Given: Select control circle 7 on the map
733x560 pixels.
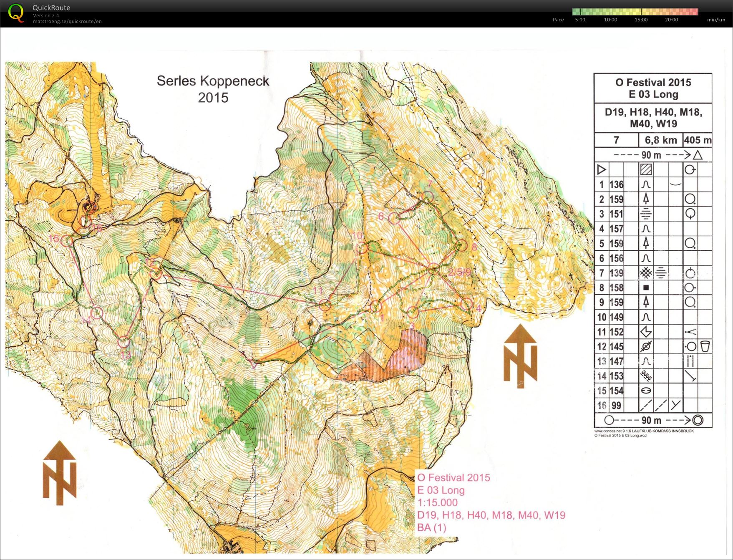Looking at the screenshot, I should (428, 196).
